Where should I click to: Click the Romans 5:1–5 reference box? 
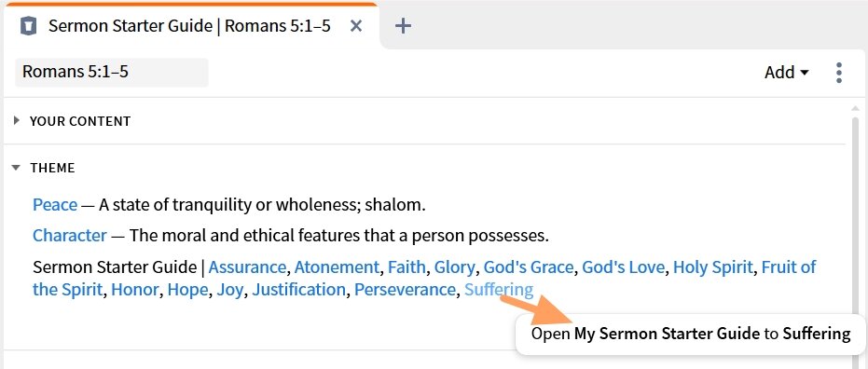click(x=112, y=73)
